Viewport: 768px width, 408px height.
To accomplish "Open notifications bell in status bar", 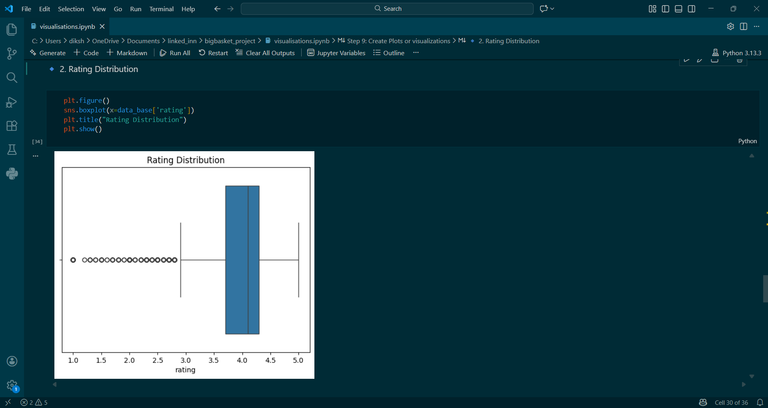I will pyautogui.click(x=760, y=403).
